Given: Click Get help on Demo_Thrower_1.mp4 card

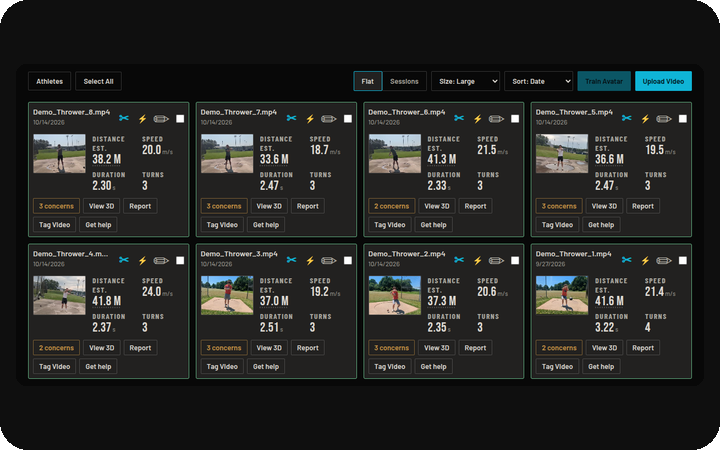Looking at the screenshot, I should click(601, 367).
